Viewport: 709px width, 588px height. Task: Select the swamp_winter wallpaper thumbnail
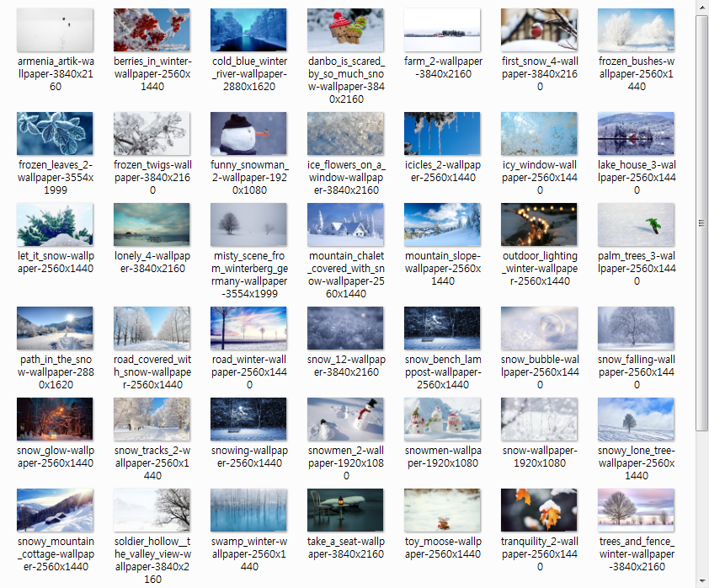[x=248, y=510]
